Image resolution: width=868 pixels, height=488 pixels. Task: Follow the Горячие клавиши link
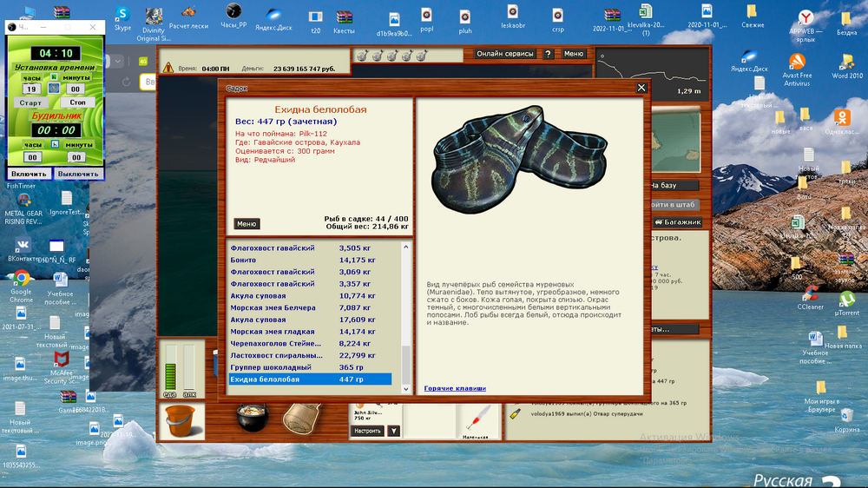point(455,388)
